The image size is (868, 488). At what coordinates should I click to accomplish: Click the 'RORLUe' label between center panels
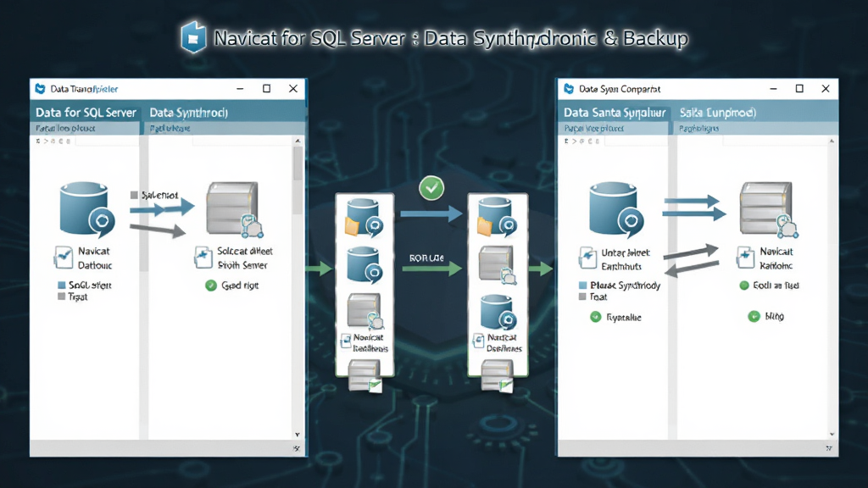(426, 258)
